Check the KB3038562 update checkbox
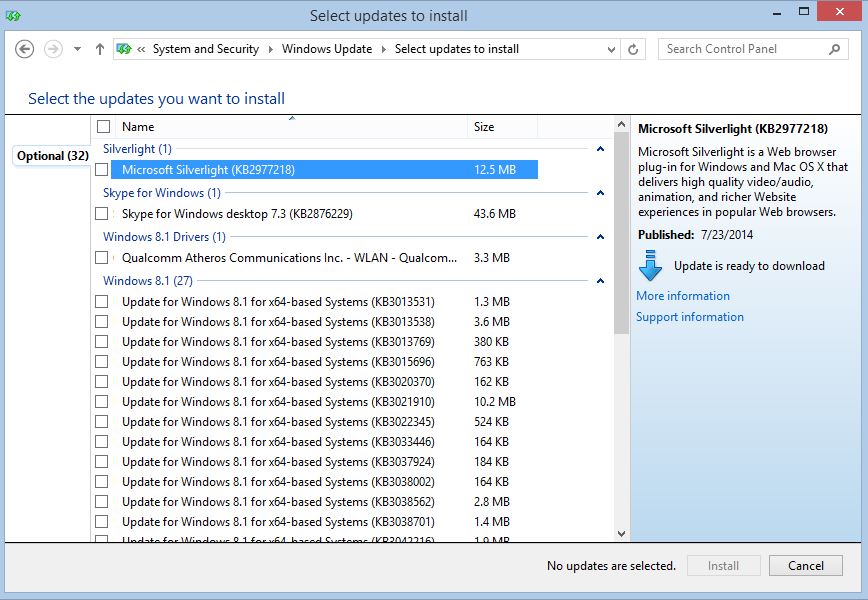Screen dimensions: 868x600 tap(102, 501)
